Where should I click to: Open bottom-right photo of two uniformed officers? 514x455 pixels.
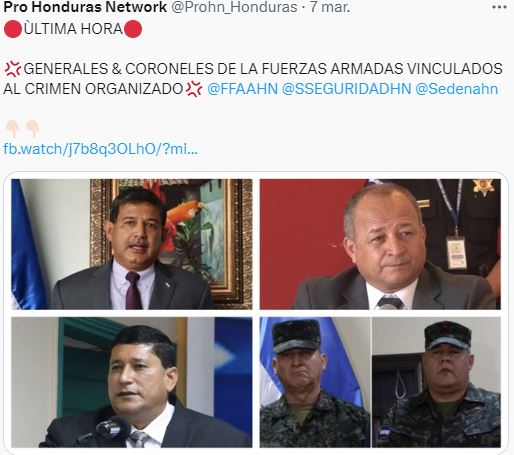[380, 382]
